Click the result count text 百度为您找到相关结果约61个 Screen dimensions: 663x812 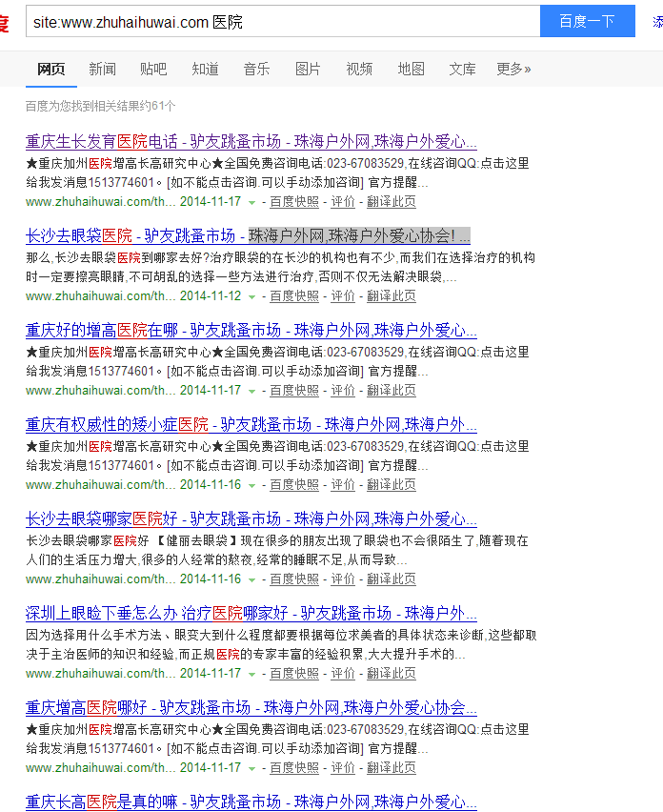[x=100, y=106]
